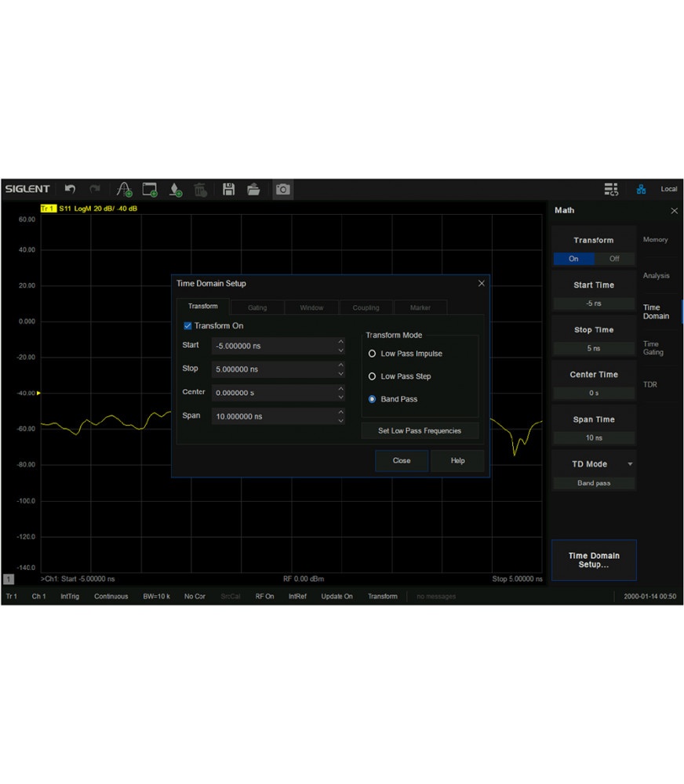This screenshot has width=684, height=784.
Task: Increase the Stop time value
Action: 340,365
